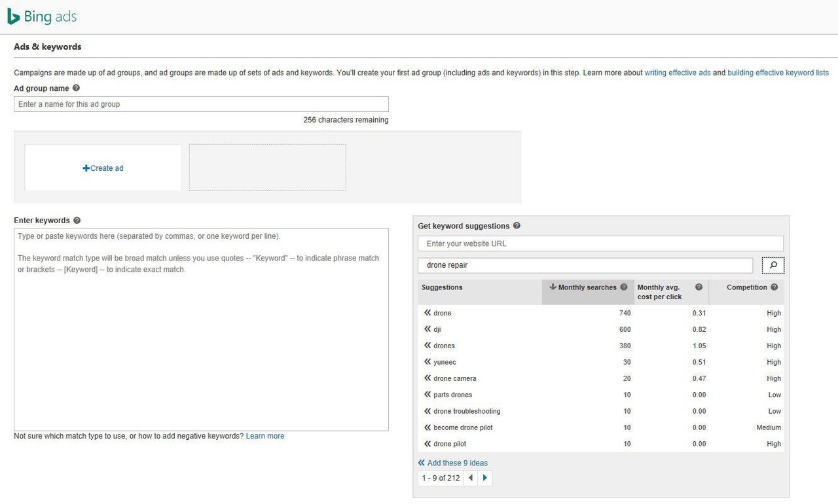This screenshot has width=838, height=504.
Task: Click the magnifier search button for suggestions
Action: click(773, 265)
